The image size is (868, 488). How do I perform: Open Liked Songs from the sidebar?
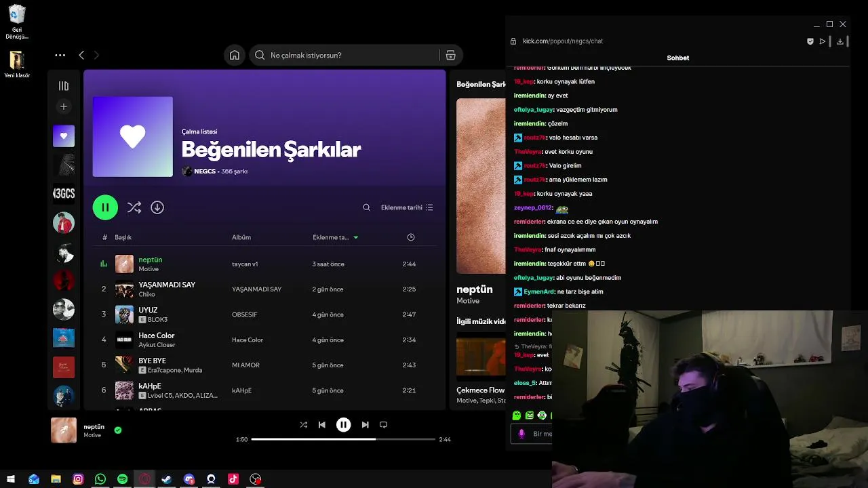pyautogui.click(x=64, y=136)
